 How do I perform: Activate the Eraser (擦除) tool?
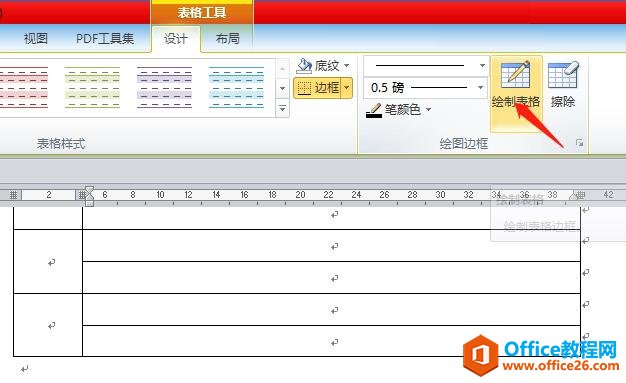coord(563,85)
